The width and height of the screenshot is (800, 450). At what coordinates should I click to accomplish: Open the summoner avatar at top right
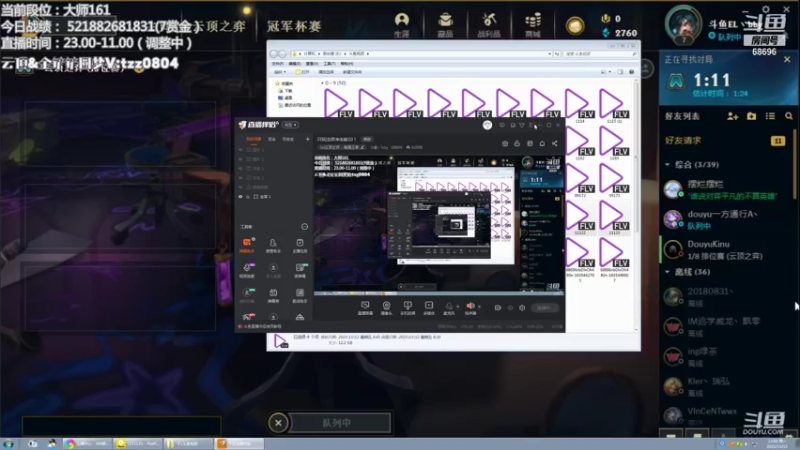click(x=683, y=24)
